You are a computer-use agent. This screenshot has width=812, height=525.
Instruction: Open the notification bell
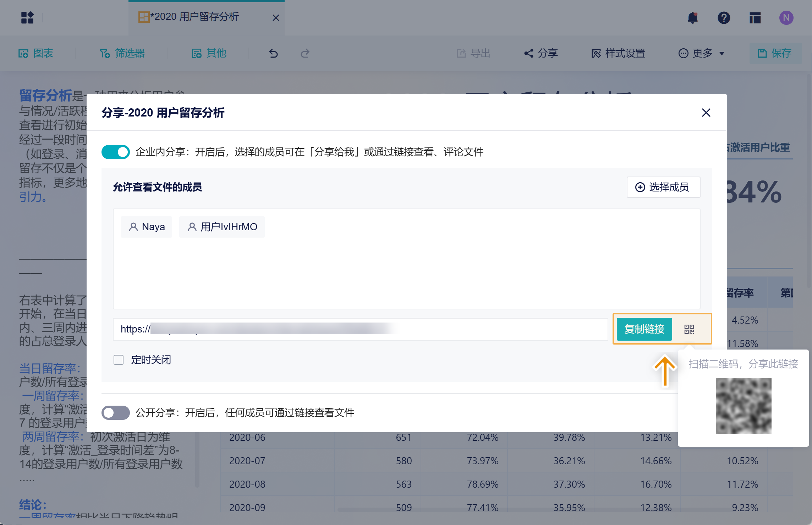(x=692, y=18)
